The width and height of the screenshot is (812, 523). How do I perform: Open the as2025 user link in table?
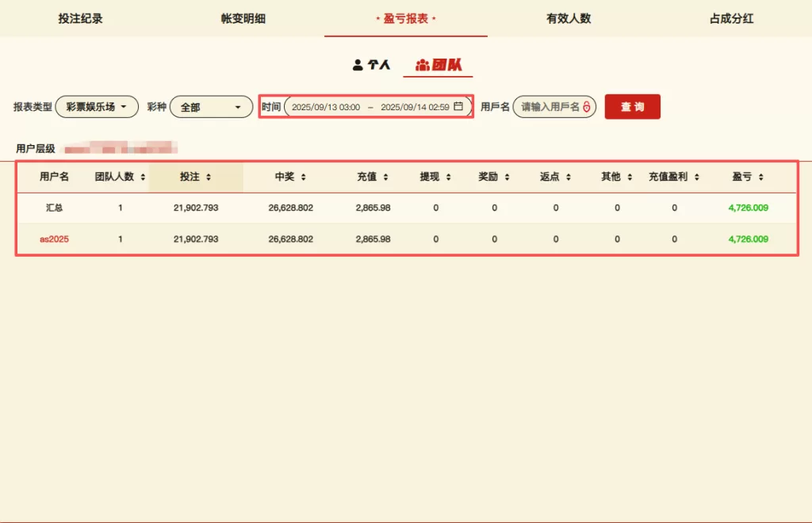[x=54, y=239]
